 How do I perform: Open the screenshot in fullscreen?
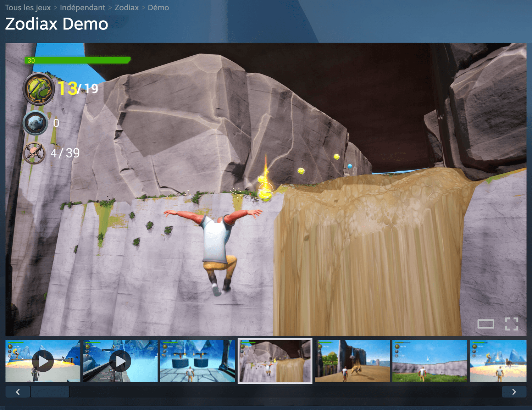coord(511,324)
